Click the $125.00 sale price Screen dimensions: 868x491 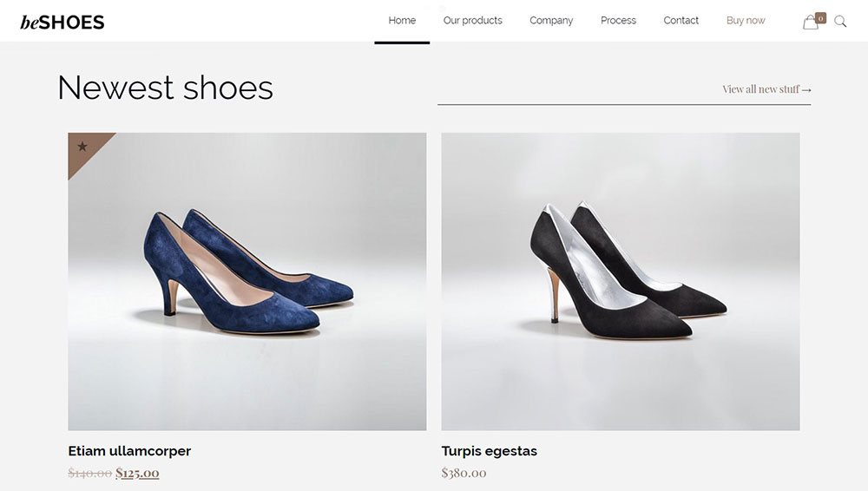(137, 473)
